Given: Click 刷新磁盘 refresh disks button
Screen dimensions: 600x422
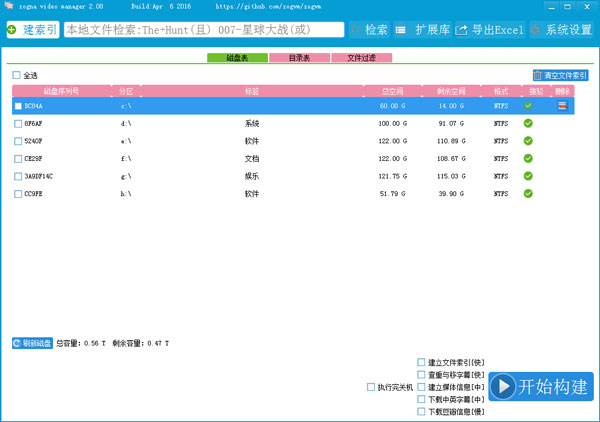Looking at the screenshot, I should click(x=32, y=343).
